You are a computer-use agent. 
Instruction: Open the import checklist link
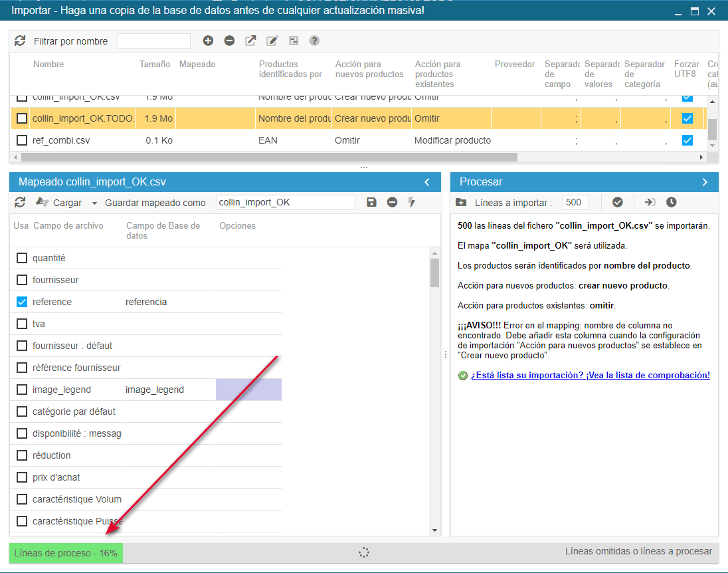(590, 375)
